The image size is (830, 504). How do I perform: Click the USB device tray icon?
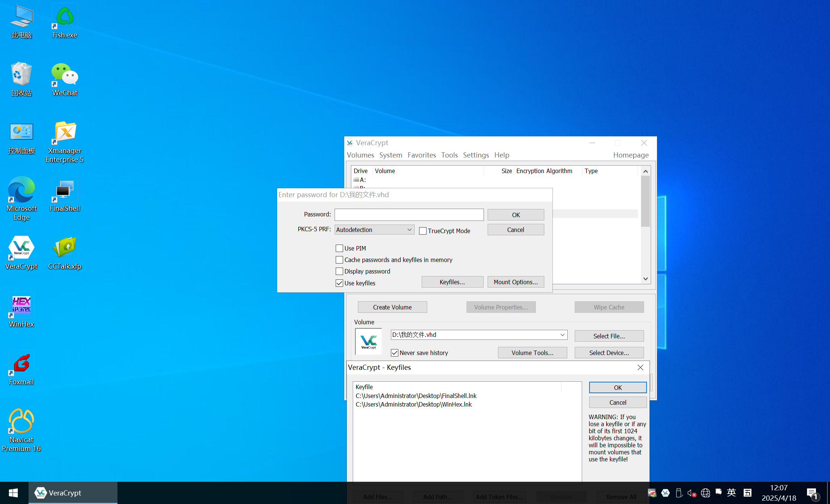(x=679, y=493)
